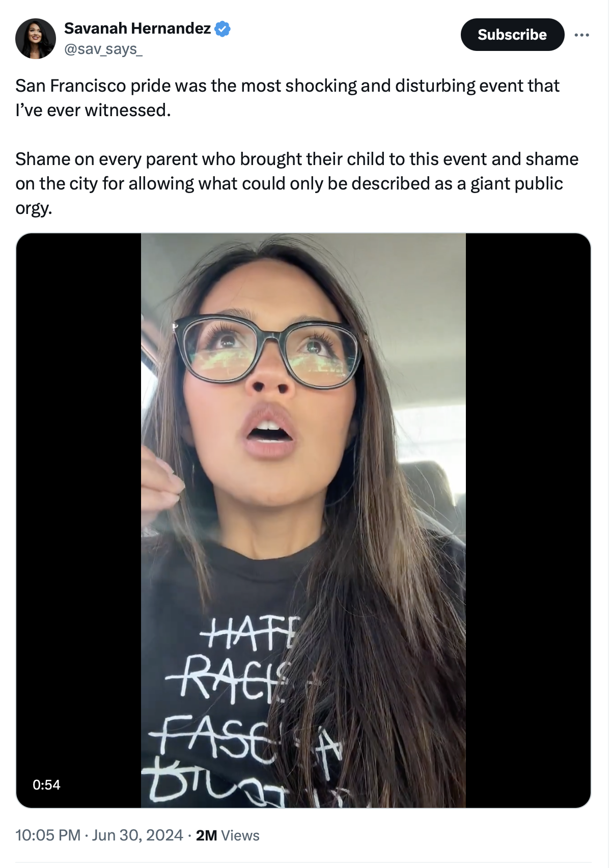
Task: Click the blue verified badge icon
Action: coord(223,29)
